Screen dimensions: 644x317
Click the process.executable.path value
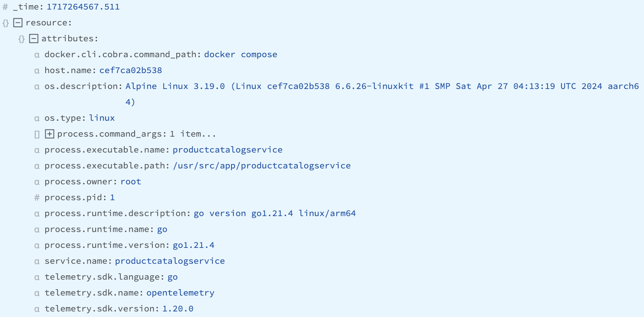(262, 166)
